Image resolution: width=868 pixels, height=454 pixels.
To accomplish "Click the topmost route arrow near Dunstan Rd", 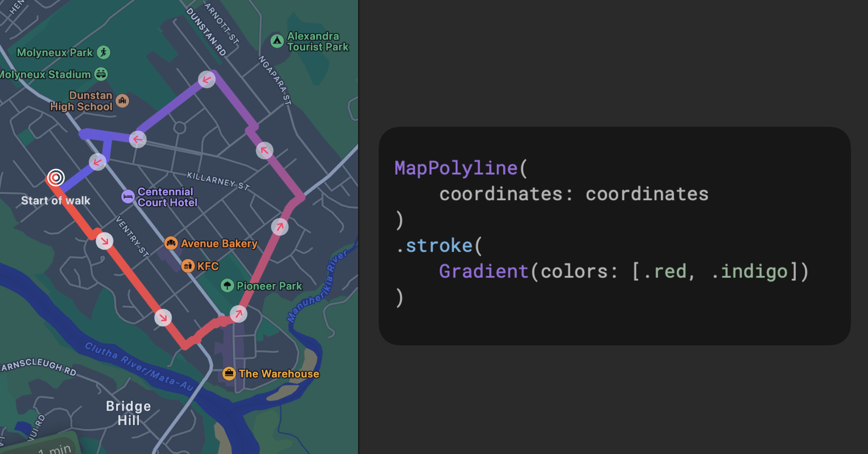I will point(207,79).
